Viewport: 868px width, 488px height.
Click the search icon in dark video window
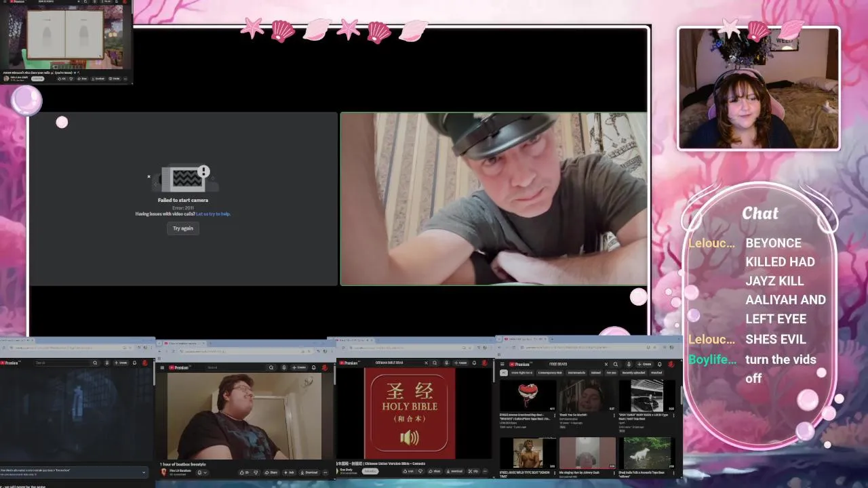(x=95, y=363)
